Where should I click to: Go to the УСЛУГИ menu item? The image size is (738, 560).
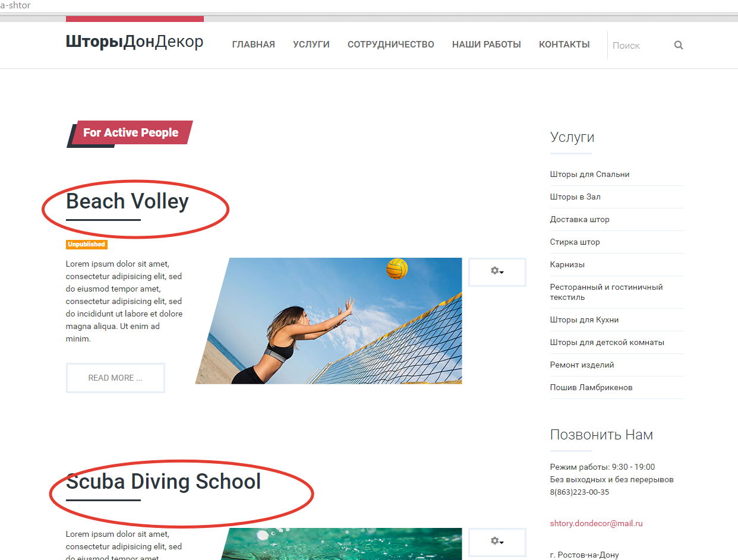pyautogui.click(x=311, y=45)
